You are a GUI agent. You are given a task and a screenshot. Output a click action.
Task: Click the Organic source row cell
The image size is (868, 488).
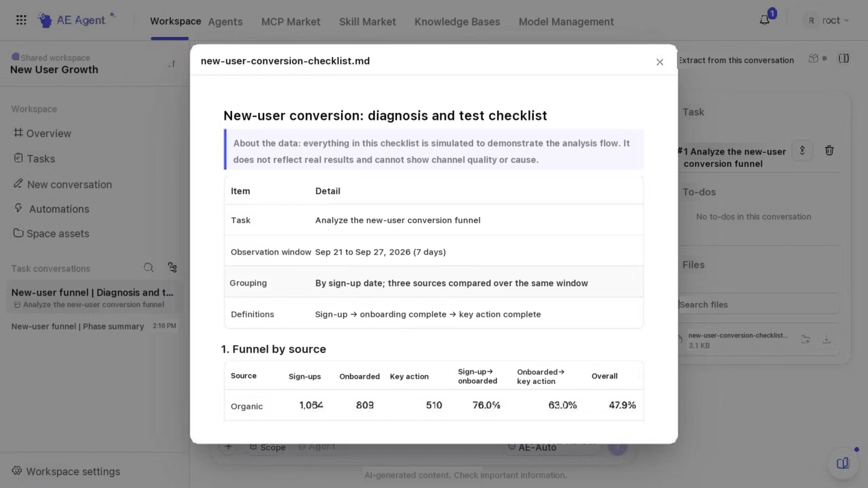[246, 406]
